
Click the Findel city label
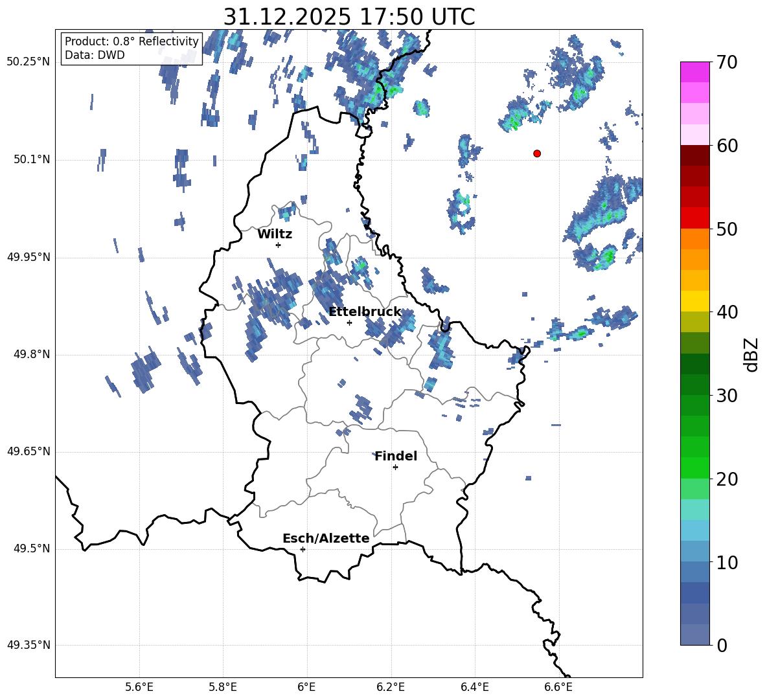click(396, 457)
